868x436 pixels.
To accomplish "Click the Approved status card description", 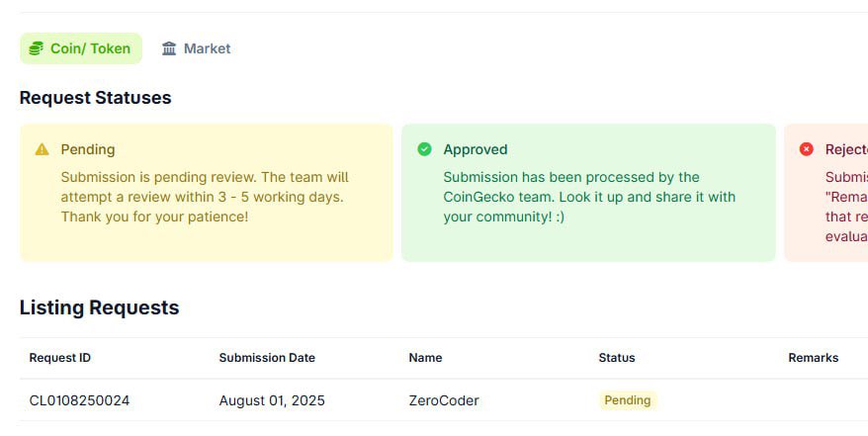I will [x=589, y=197].
